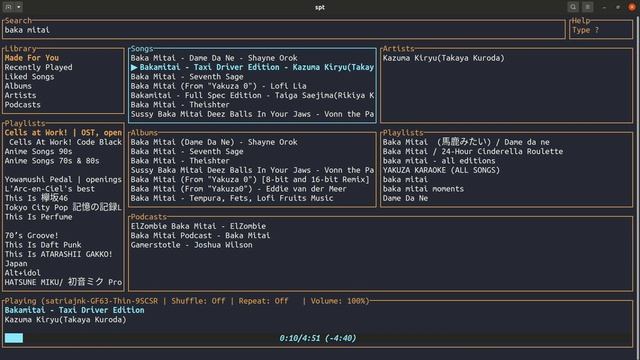This screenshot has height=360, width=640.
Task: Select song Bakamitai - Full Spec Edition
Action: click(252, 96)
